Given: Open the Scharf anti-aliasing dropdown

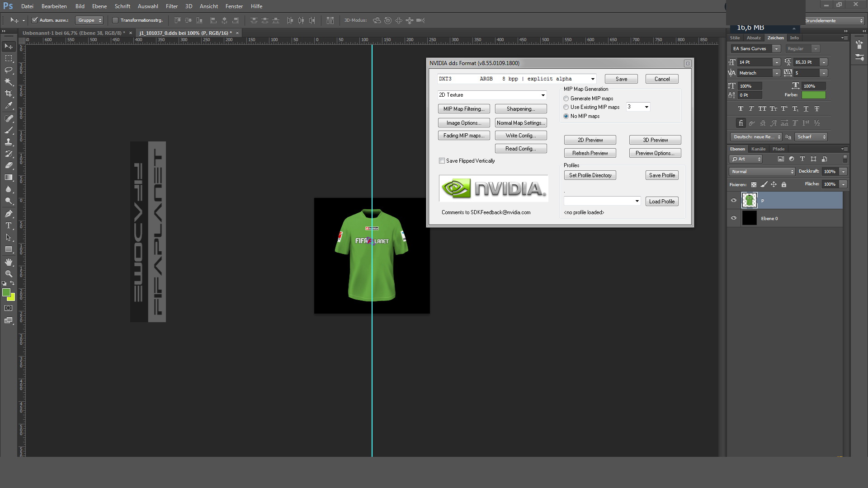Looking at the screenshot, I should (811, 137).
